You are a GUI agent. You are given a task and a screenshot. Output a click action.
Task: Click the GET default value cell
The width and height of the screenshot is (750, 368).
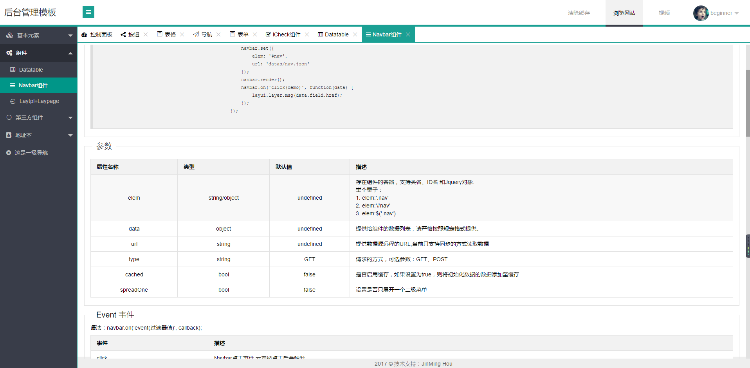coord(310,259)
